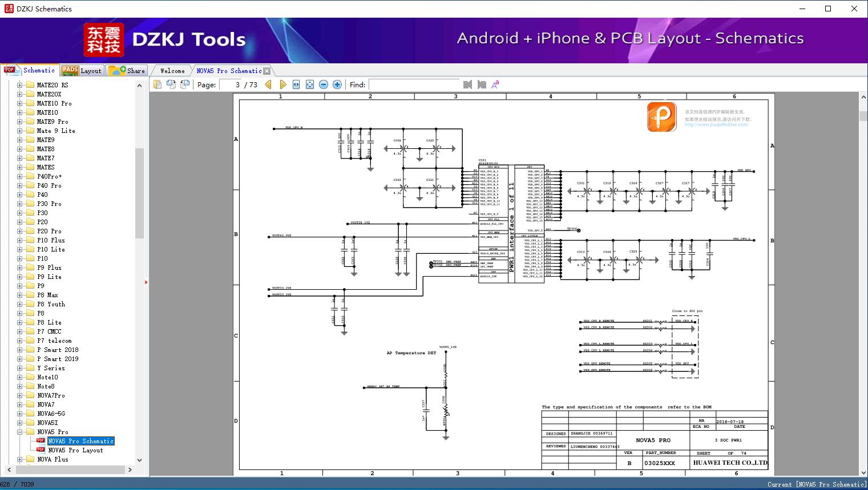Screen dimensions: 868x490
Task: Expand the Y Series folder
Action: [20, 368]
